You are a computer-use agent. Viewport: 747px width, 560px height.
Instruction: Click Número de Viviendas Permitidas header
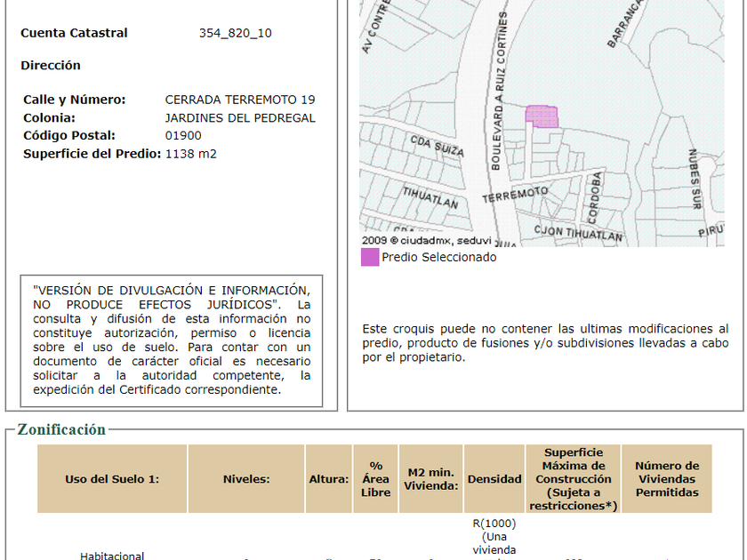click(x=667, y=479)
